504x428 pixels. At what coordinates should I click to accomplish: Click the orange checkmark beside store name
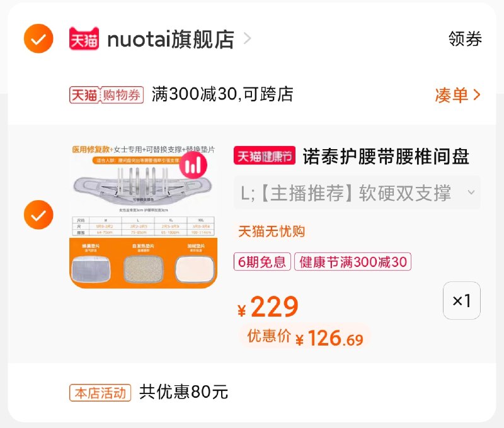click(37, 39)
